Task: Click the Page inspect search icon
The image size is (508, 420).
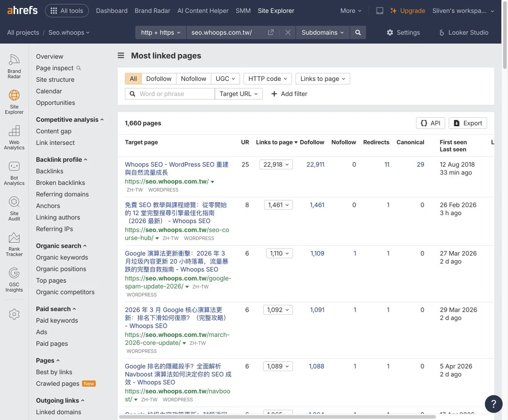Action: click(78, 68)
